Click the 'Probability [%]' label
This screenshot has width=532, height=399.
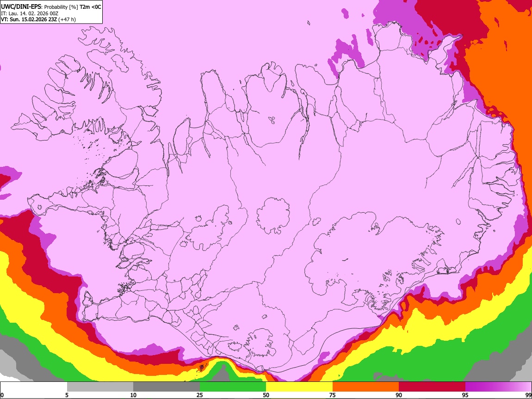coord(61,7)
